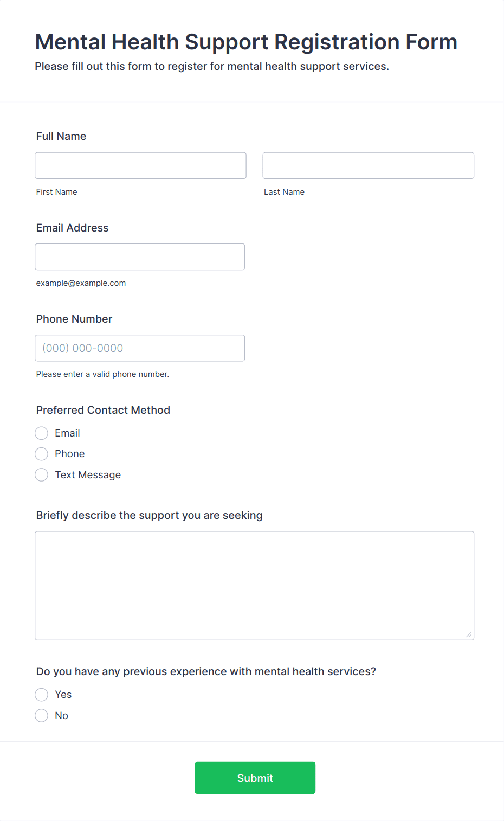Select Email as preferred contact method

[42, 433]
